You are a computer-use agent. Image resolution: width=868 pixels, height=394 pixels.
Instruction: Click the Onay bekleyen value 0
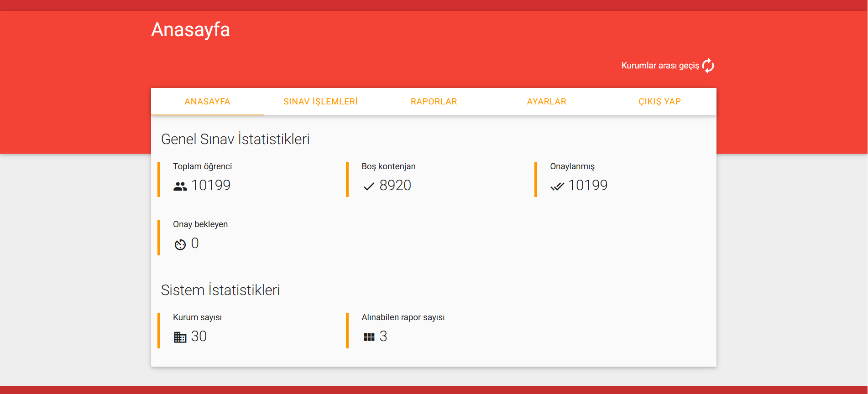click(x=195, y=244)
